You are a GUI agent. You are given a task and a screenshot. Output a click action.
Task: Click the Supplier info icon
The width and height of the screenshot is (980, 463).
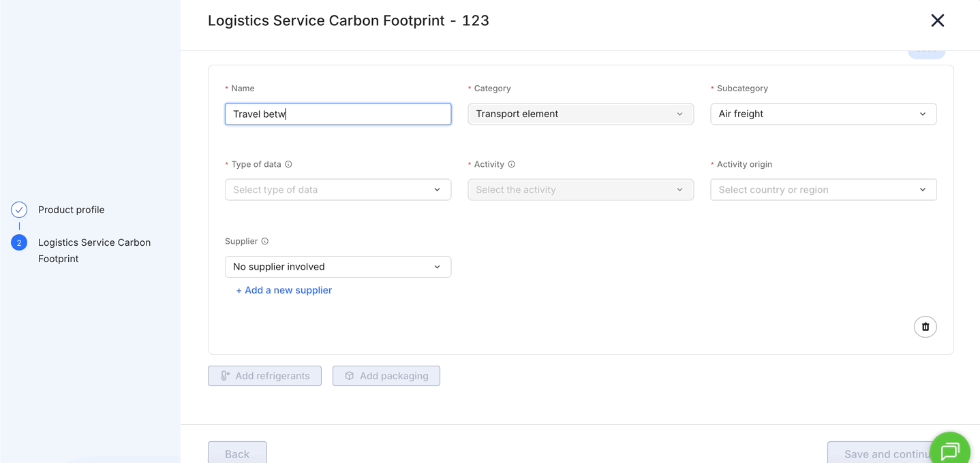point(265,241)
